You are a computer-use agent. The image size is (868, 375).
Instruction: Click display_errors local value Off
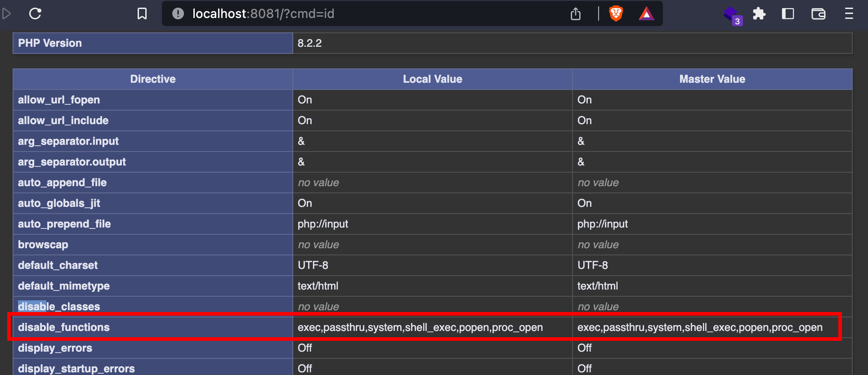click(305, 348)
